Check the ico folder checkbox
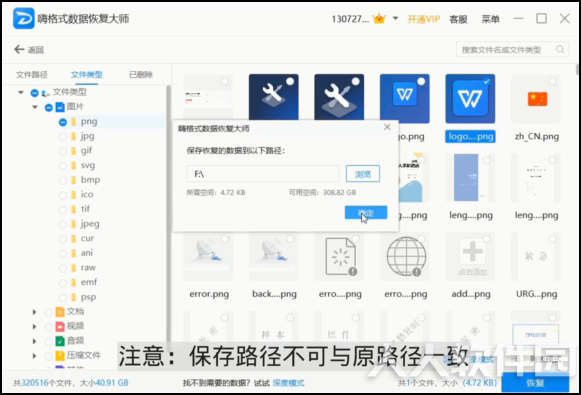 [63, 195]
